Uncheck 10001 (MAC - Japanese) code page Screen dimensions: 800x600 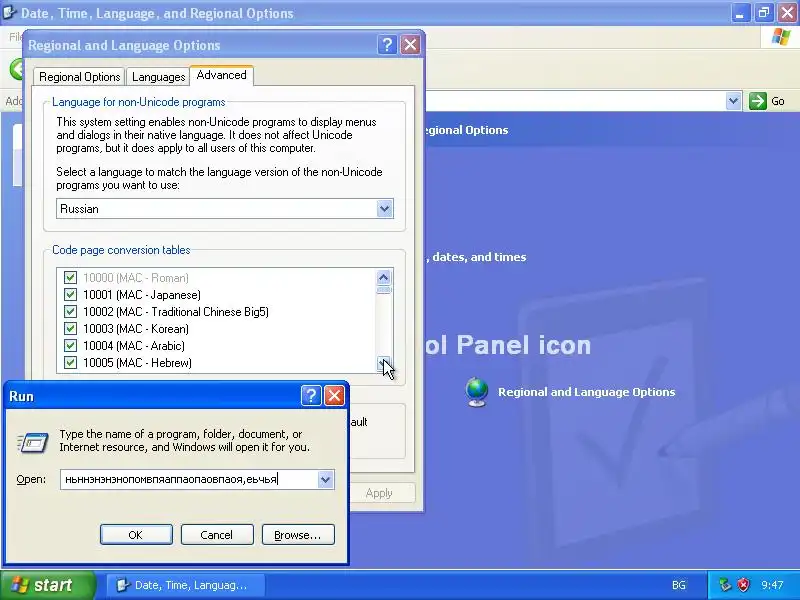point(70,294)
